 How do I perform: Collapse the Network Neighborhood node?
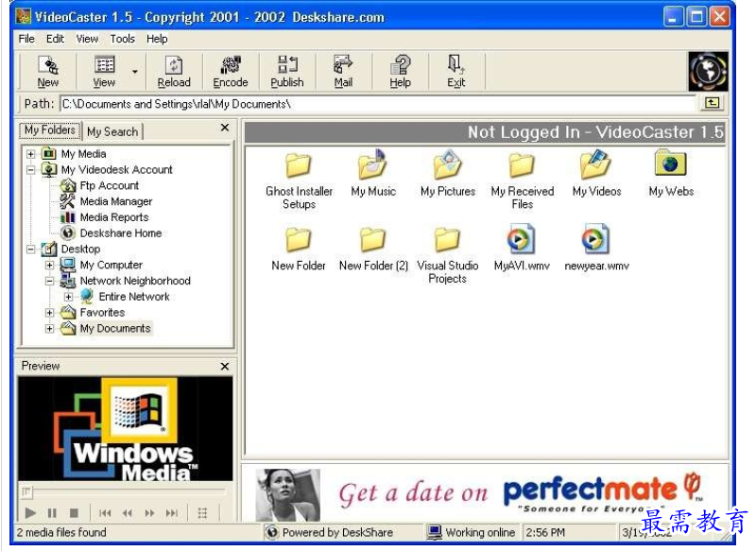point(50,281)
